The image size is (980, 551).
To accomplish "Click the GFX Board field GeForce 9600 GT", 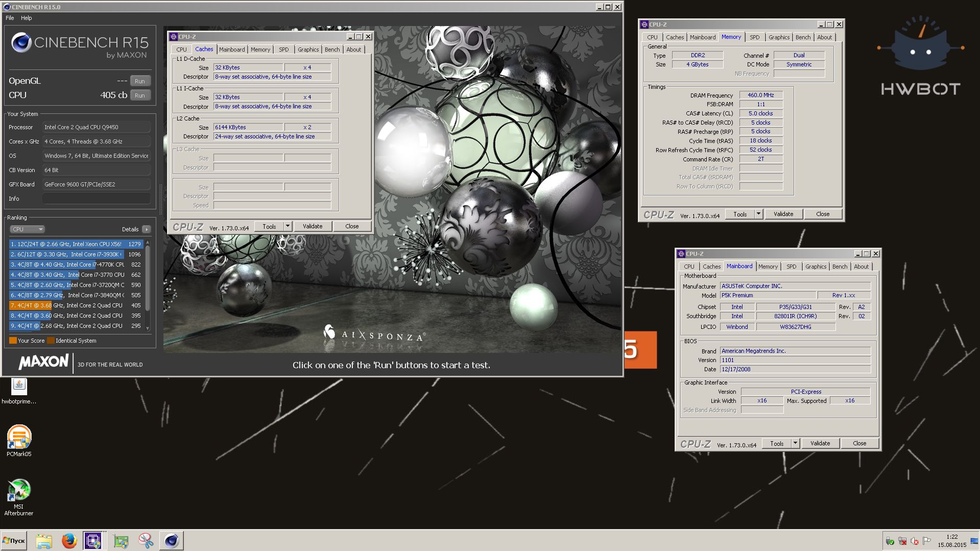I will pyautogui.click(x=96, y=184).
